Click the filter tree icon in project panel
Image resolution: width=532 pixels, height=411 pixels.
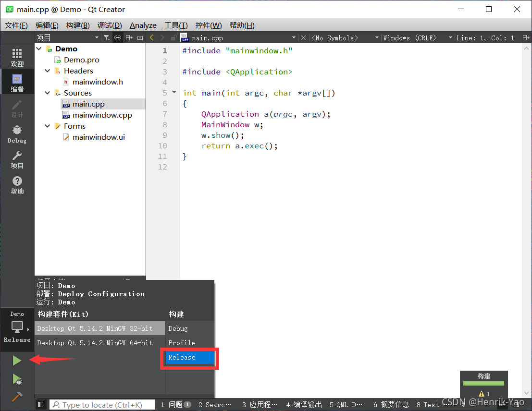coord(107,37)
